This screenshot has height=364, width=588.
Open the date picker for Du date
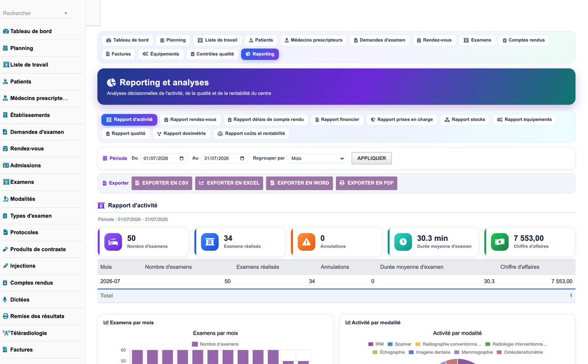tap(182, 158)
